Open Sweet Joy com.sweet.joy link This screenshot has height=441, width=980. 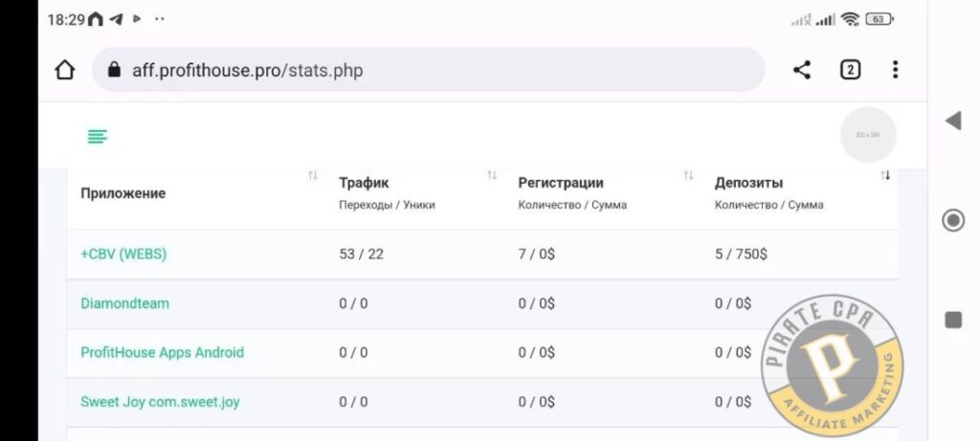(x=160, y=402)
